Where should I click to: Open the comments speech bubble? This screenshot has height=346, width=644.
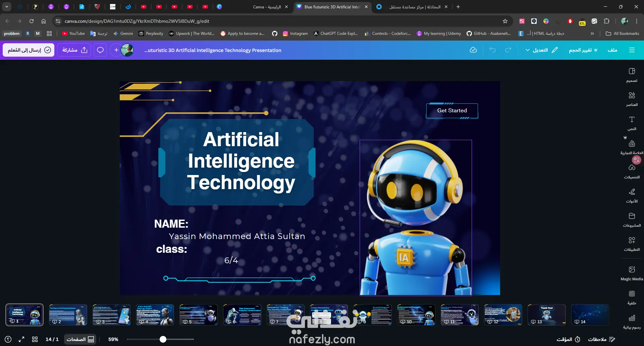pyautogui.click(x=100, y=50)
